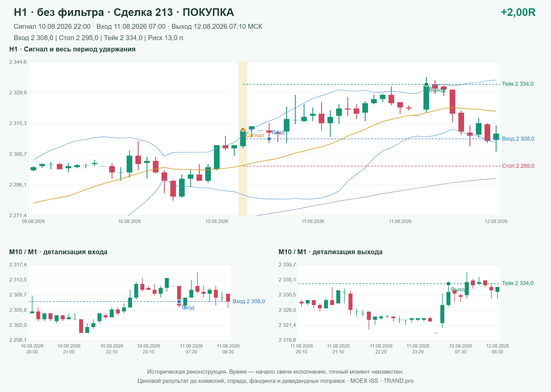The height and width of the screenshot is (392, 551).
Task: Click the trade title 'Сделка 213 · ПОКУПКА'
Action: (x=174, y=13)
